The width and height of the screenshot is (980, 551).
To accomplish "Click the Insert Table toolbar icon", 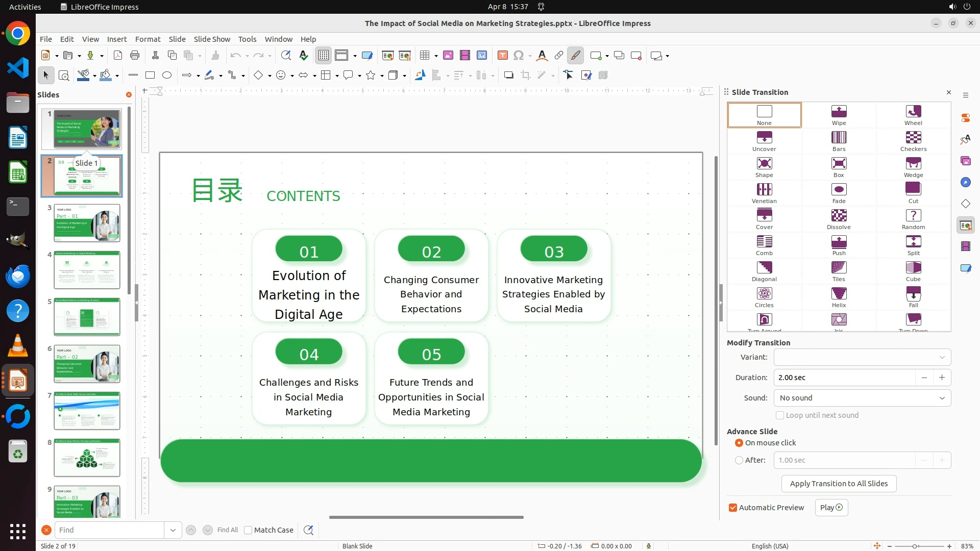I will tap(424, 56).
